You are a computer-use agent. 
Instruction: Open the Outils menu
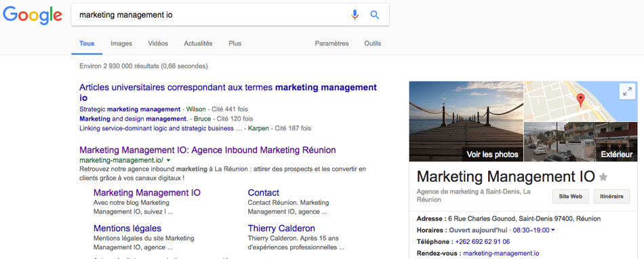click(x=373, y=43)
